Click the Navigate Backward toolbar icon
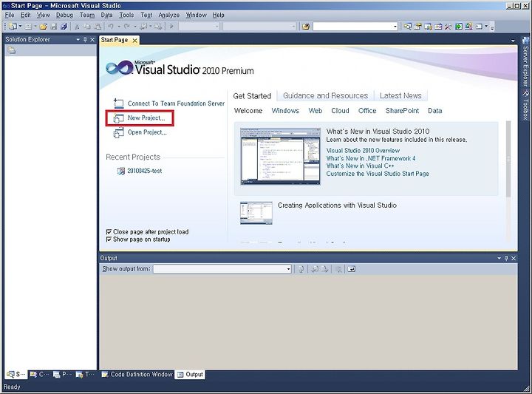Screen dimensions: 532x394 pos(143,27)
